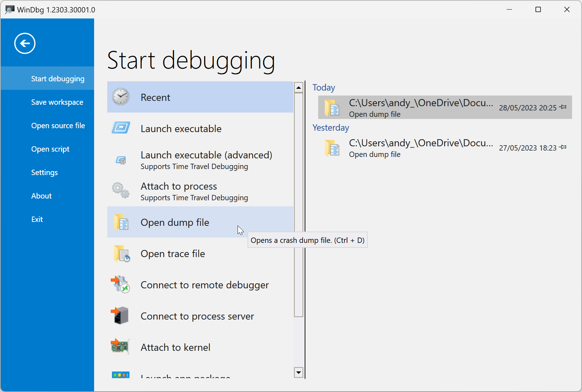Choose Launch executable (advanced)
This screenshot has height=392, width=582.
coord(200,159)
